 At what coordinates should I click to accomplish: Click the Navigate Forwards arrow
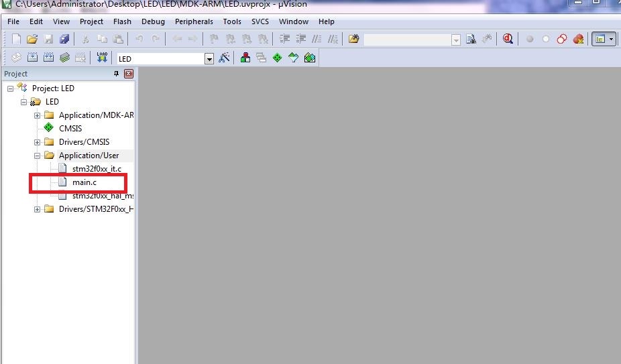192,39
